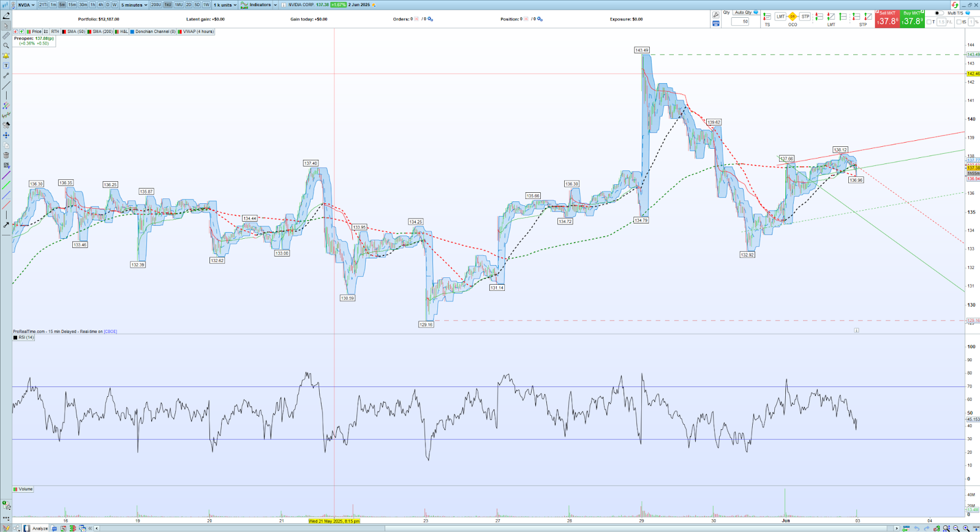The image size is (980, 532).
Task: Click the SMA (50) red color swatch
Action: point(64,31)
